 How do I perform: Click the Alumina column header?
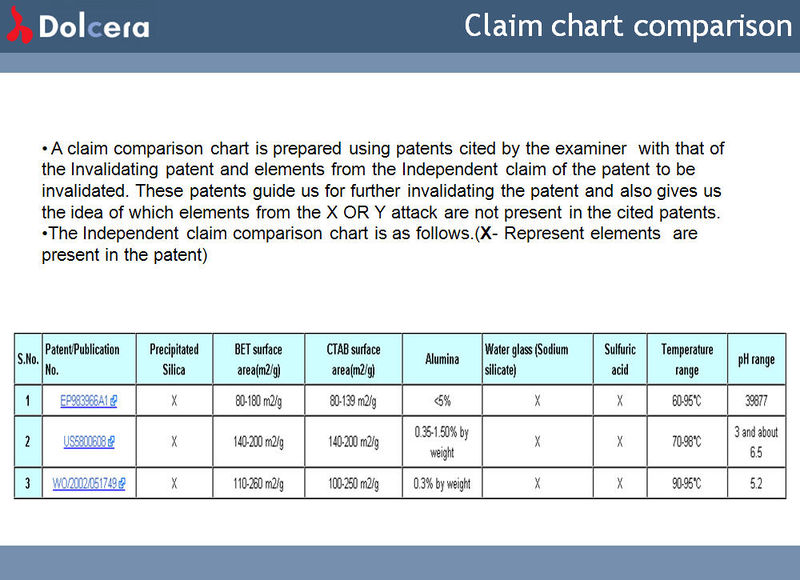(x=442, y=359)
